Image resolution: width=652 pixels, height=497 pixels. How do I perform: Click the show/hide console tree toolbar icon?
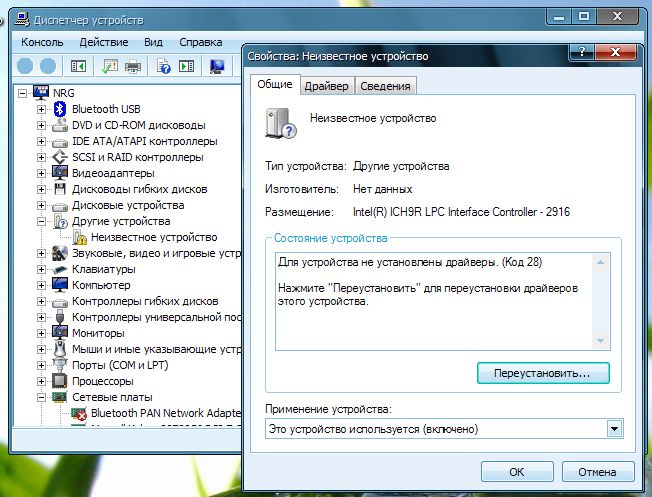point(78,66)
